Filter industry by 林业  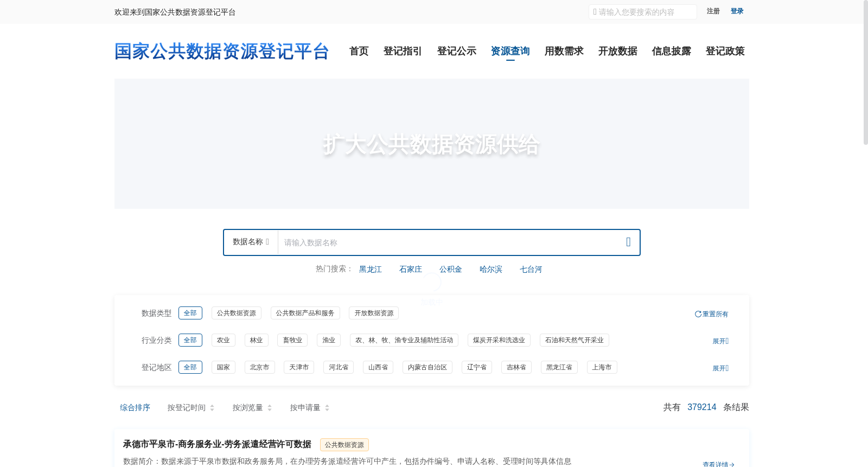tap(257, 340)
